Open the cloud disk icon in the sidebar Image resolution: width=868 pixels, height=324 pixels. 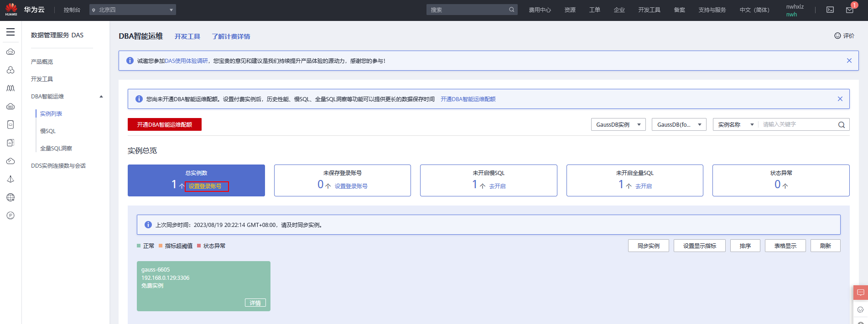(x=10, y=106)
